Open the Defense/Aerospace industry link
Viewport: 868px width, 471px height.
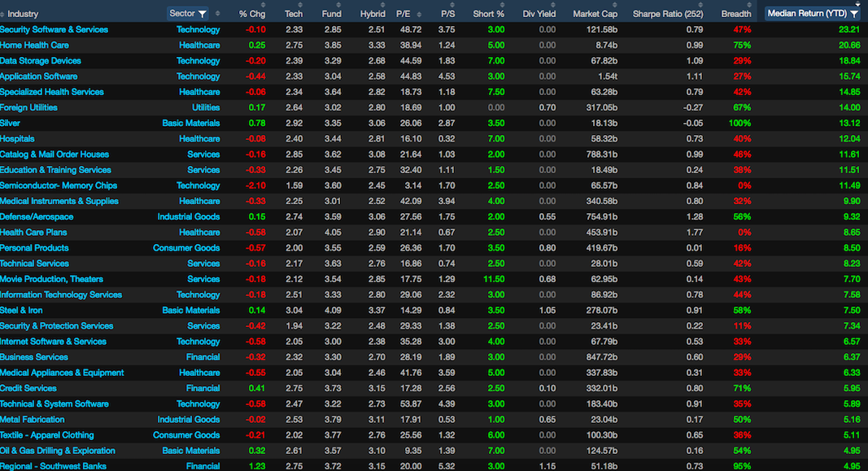(37, 217)
